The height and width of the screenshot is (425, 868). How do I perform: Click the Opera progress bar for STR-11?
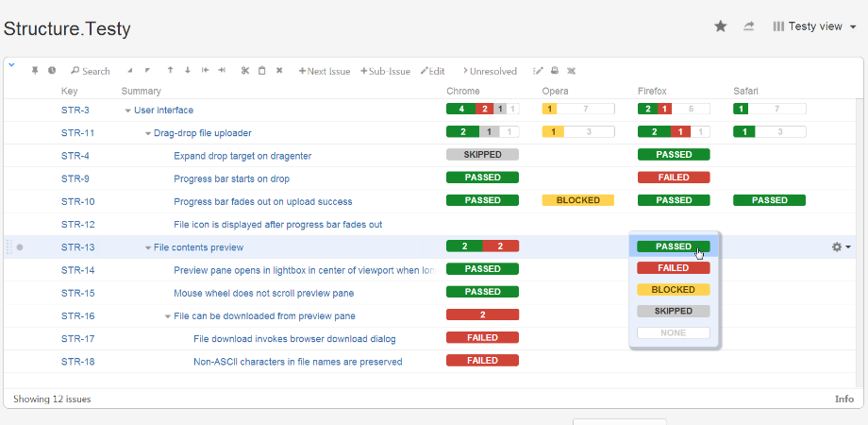[578, 132]
